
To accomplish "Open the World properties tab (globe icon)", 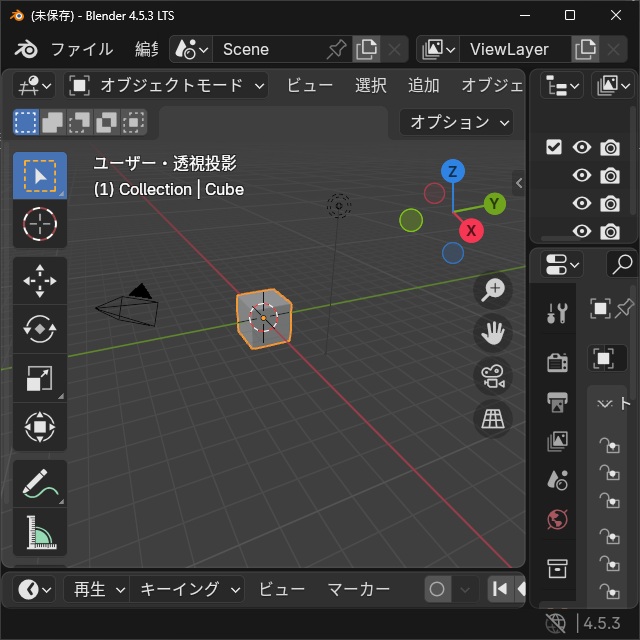I will click(x=557, y=520).
